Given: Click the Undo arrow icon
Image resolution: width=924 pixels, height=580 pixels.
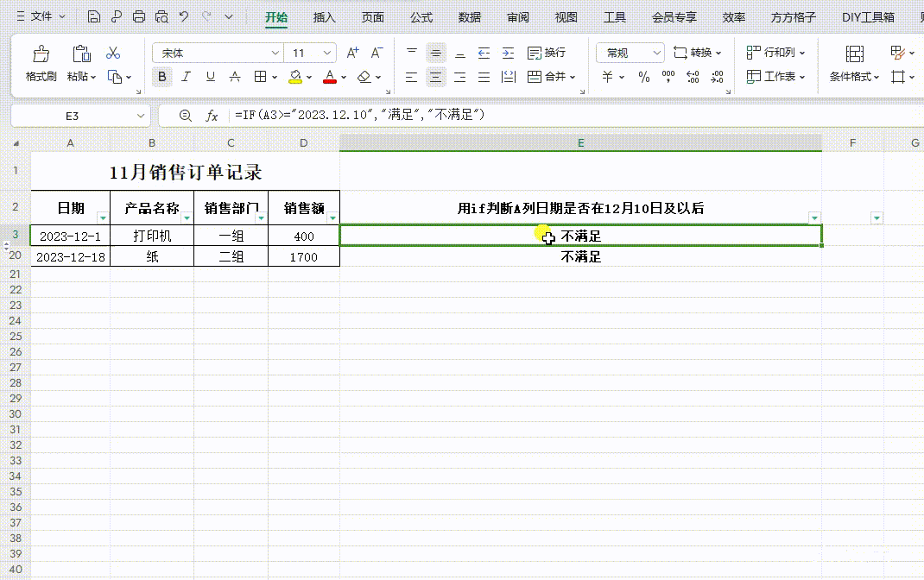Looking at the screenshot, I should (x=184, y=16).
